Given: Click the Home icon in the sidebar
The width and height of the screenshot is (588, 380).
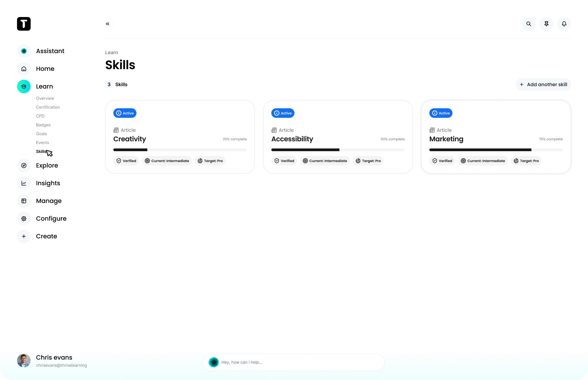Looking at the screenshot, I should pos(23,68).
